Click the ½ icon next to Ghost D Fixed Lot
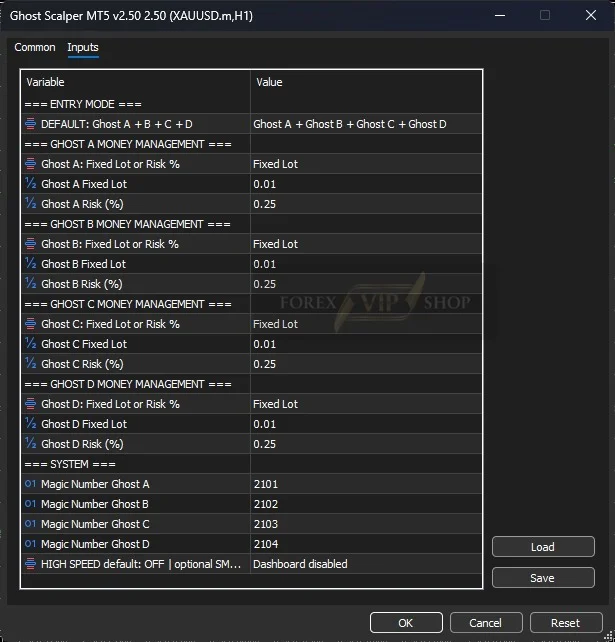Viewport: 615px width, 642px height. (30, 424)
